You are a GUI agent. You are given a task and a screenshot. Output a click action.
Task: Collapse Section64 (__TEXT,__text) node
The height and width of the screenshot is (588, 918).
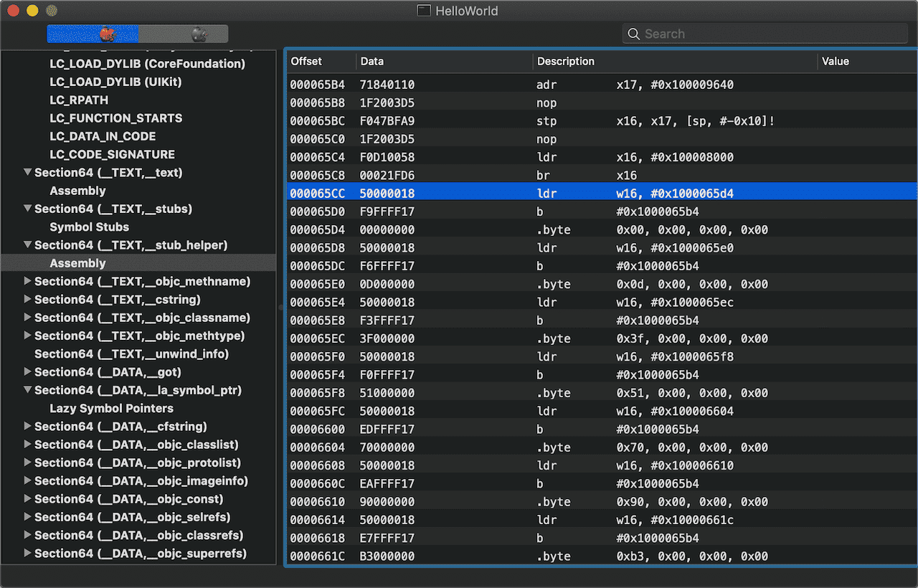(28, 172)
